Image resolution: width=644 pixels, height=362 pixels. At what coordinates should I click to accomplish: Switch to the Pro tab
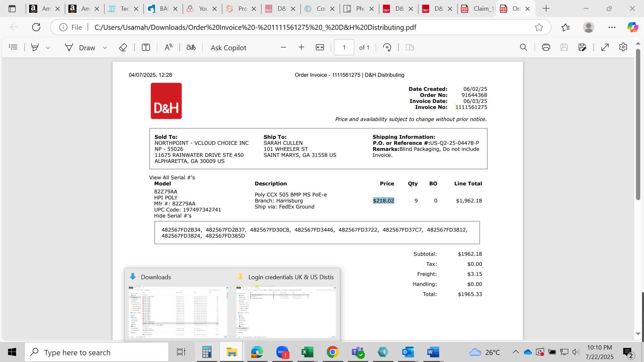click(236, 9)
